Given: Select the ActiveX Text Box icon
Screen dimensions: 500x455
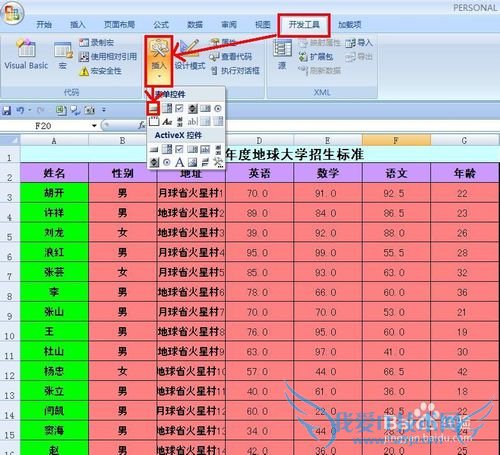Looking at the screenshot, I should click(x=205, y=149).
